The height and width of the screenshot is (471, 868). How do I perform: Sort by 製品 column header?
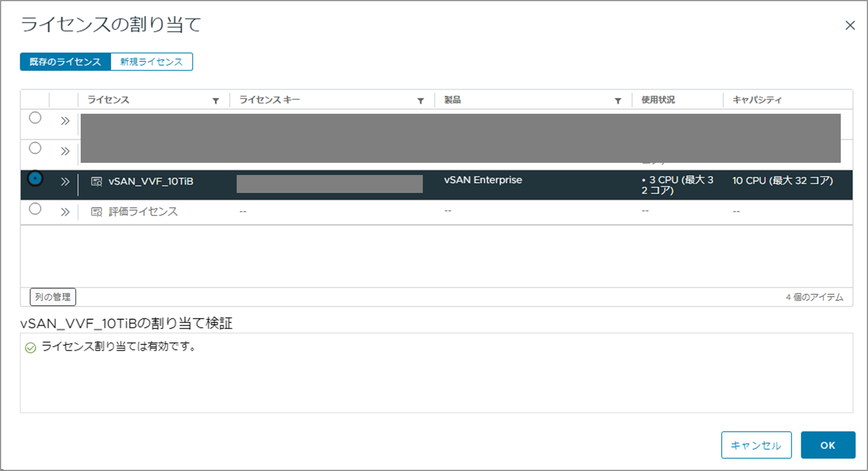452,100
